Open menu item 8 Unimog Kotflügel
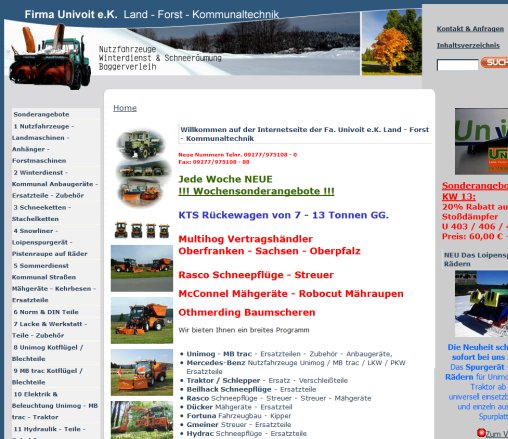 pyautogui.click(x=48, y=353)
